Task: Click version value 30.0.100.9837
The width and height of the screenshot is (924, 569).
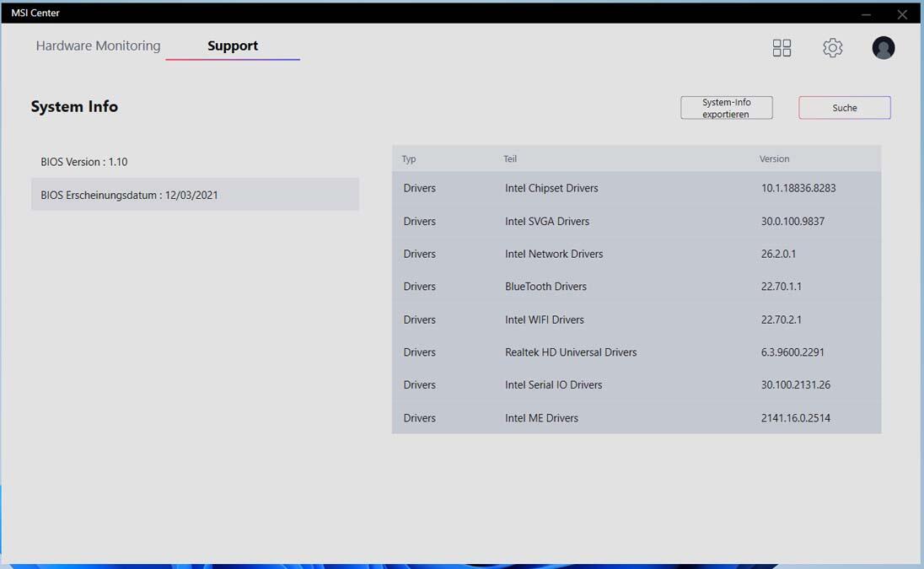Action: pyautogui.click(x=792, y=221)
